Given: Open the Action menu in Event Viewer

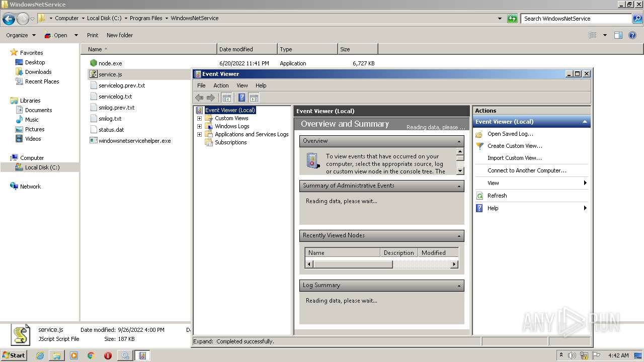Looking at the screenshot, I should pyautogui.click(x=221, y=85).
